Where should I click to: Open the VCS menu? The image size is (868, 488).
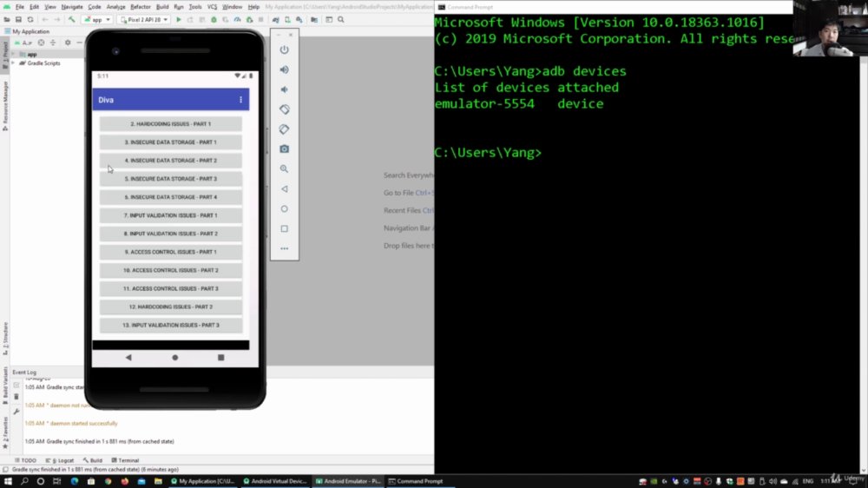212,7
